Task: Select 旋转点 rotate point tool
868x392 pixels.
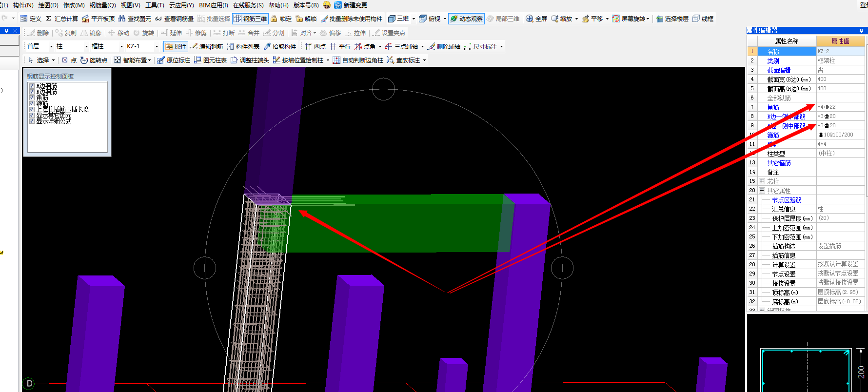Action: tap(94, 60)
